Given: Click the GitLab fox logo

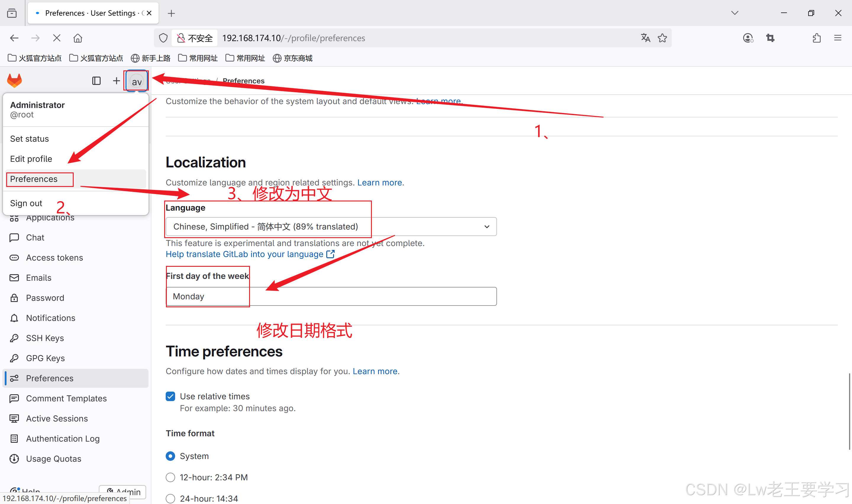Looking at the screenshot, I should (x=14, y=81).
